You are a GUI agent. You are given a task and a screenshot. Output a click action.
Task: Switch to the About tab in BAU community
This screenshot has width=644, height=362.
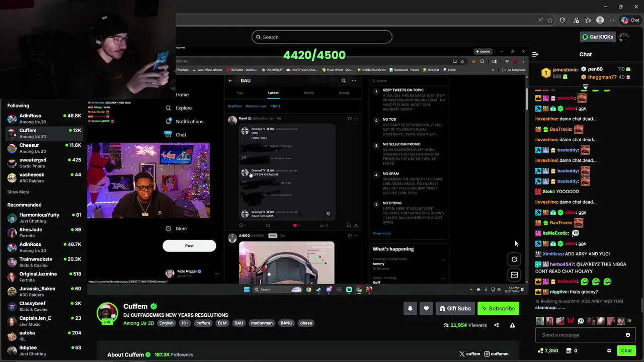pos(344,93)
